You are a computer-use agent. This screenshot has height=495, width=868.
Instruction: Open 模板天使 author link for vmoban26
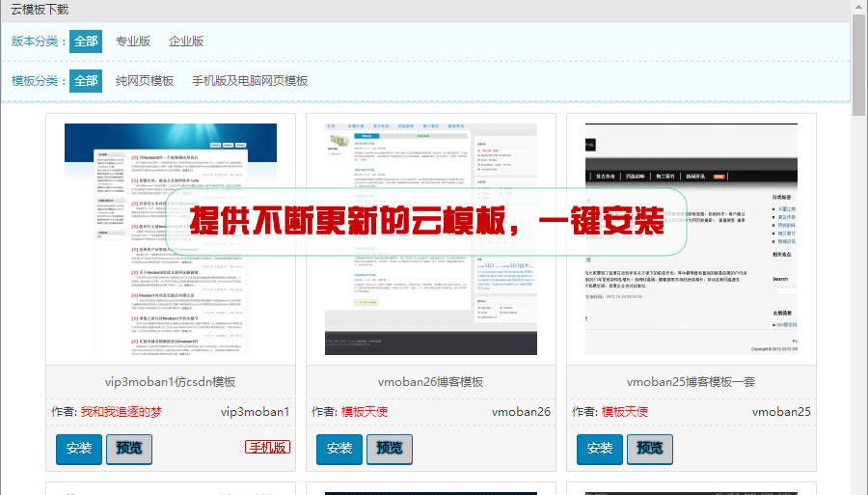click(365, 412)
